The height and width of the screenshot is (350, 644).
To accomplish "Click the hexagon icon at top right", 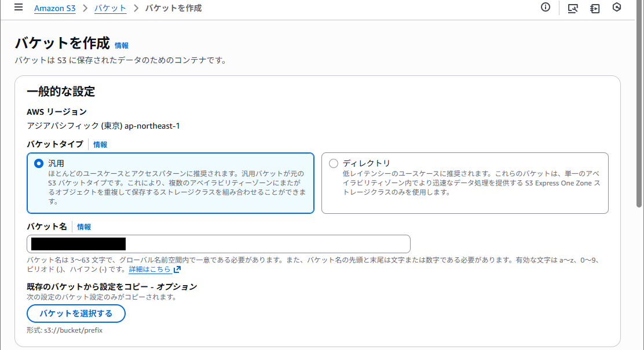I will pyautogui.click(x=617, y=8).
